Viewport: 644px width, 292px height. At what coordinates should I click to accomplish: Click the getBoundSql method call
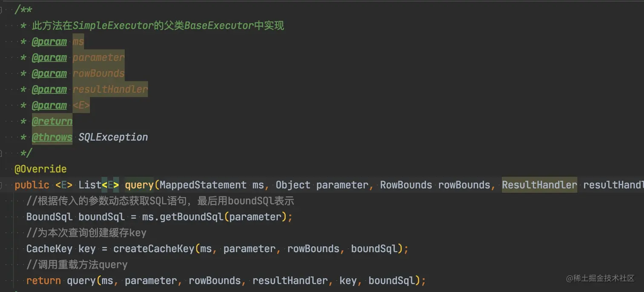[191, 217]
